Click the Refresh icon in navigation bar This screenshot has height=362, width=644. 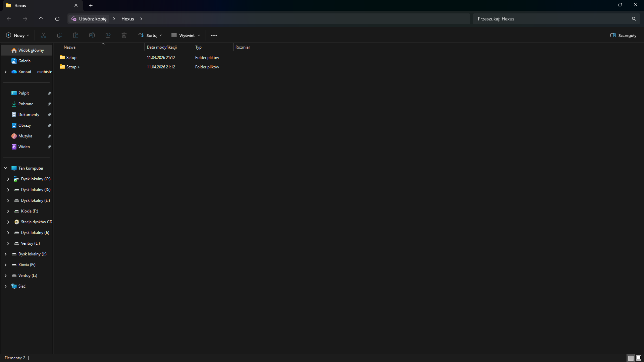[x=57, y=19]
